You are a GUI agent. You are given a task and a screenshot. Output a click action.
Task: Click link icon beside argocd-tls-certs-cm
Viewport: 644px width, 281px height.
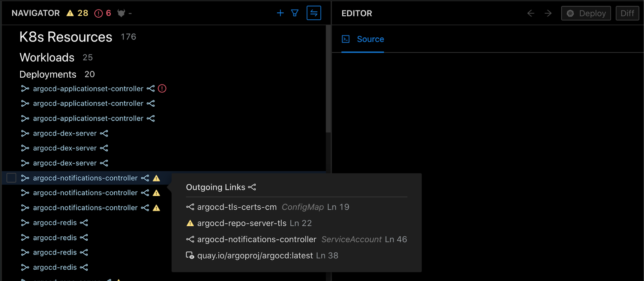coord(190,207)
